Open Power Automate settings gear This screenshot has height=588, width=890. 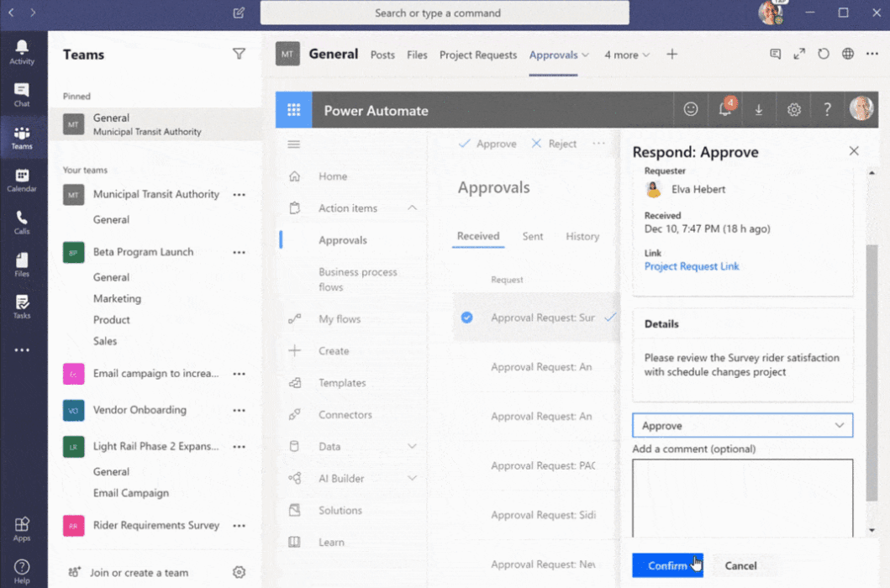(x=793, y=109)
